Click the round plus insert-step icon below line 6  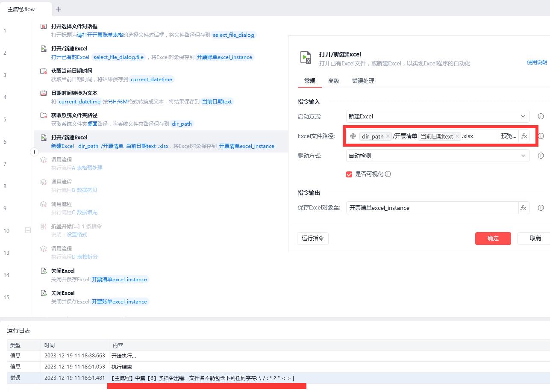[x=35, y=152]
